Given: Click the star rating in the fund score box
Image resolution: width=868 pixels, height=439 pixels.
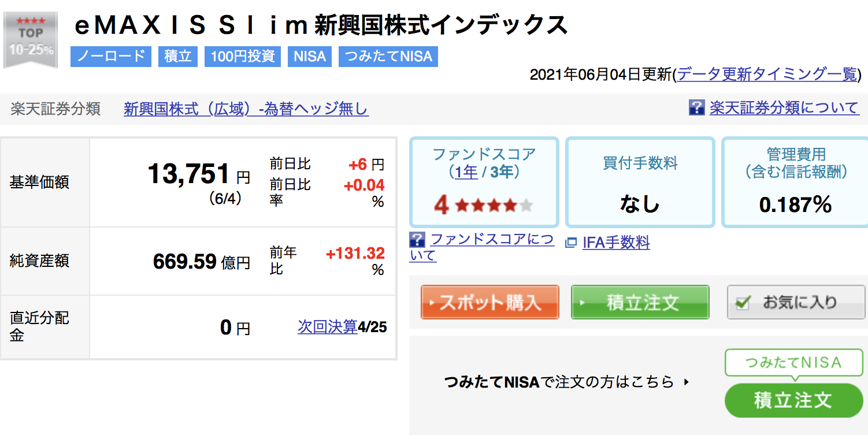Looking at the screenshot, I should [494, 205].
